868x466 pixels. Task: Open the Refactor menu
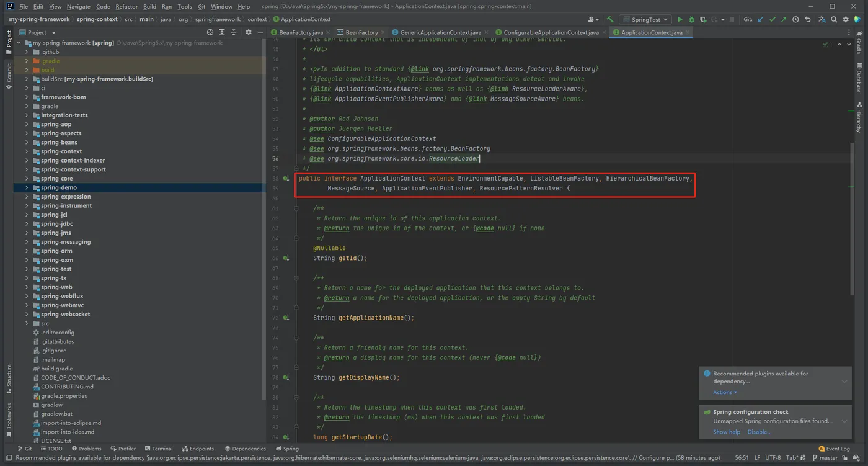click(126, 6)
